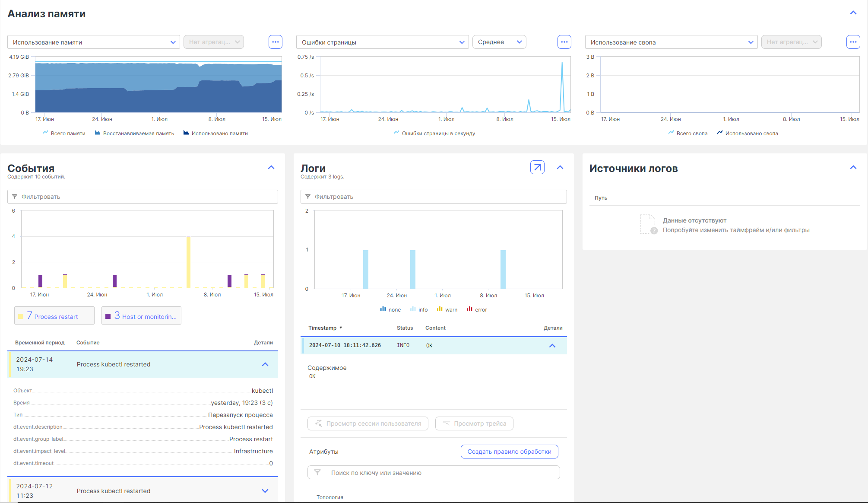Click funnel icon in attributes search field
Screen dimensions: 868x503
tap(317, 472)
